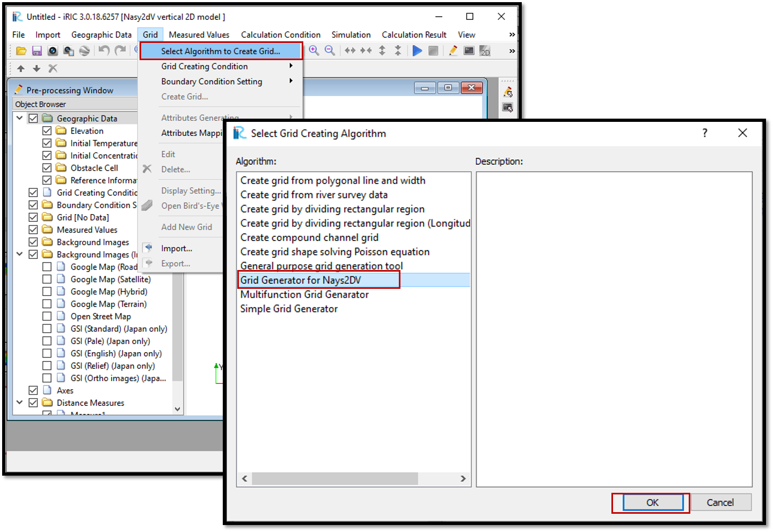This screenshot has width=773, height=532.
Task: Open solver console window icon
Action: 469,50
